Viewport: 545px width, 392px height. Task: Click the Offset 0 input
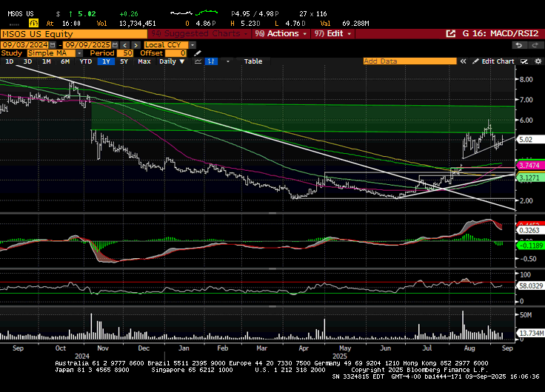point(176,53)
